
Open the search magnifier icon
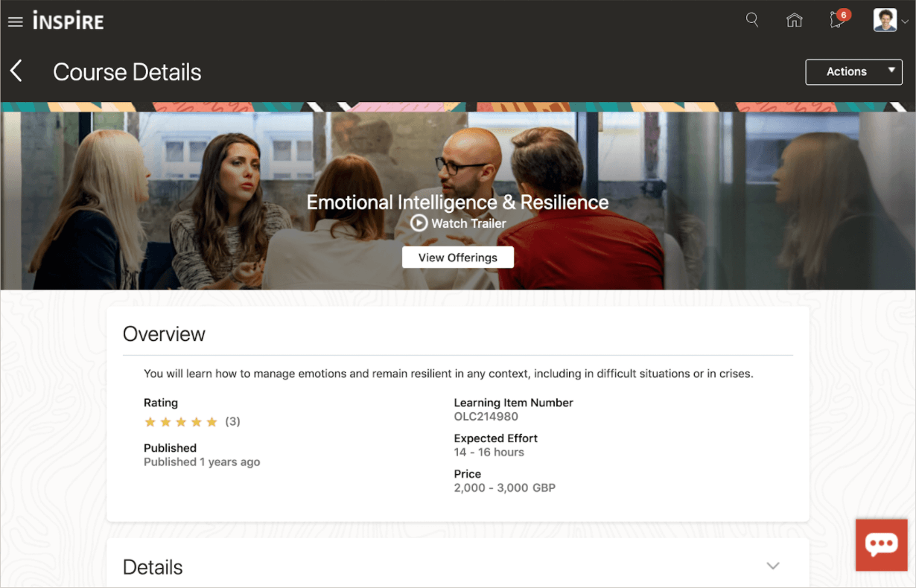[x=752, y=20]
